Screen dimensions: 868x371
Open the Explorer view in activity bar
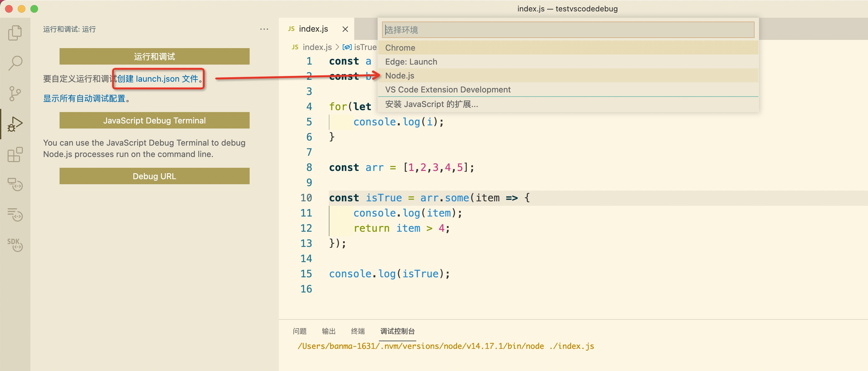click(x=15, y=33)
